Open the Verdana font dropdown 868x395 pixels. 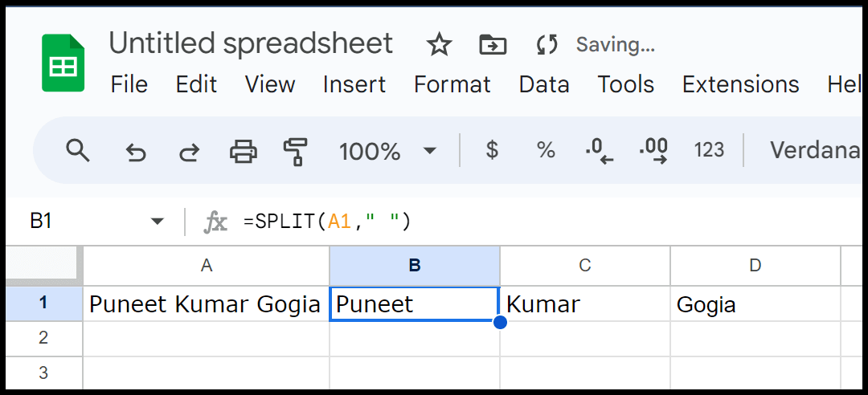pos(815,150)
